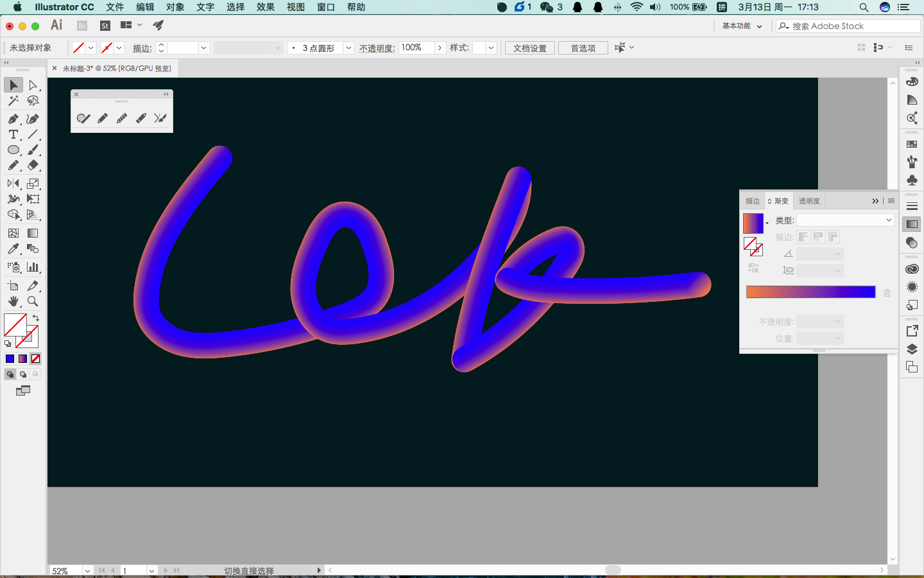924x578 pixels.
Task: Open fill color dropdown in control bar
Action: click(90, 48)
